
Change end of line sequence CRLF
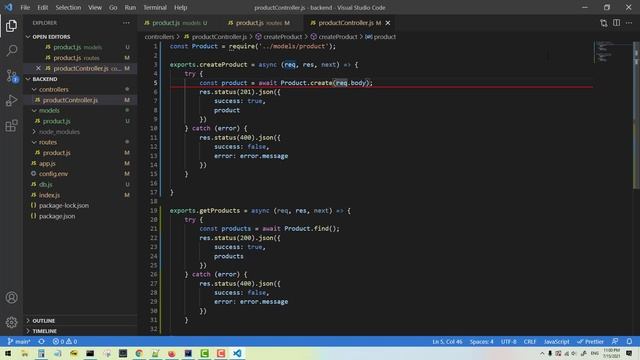pos(530,342)
